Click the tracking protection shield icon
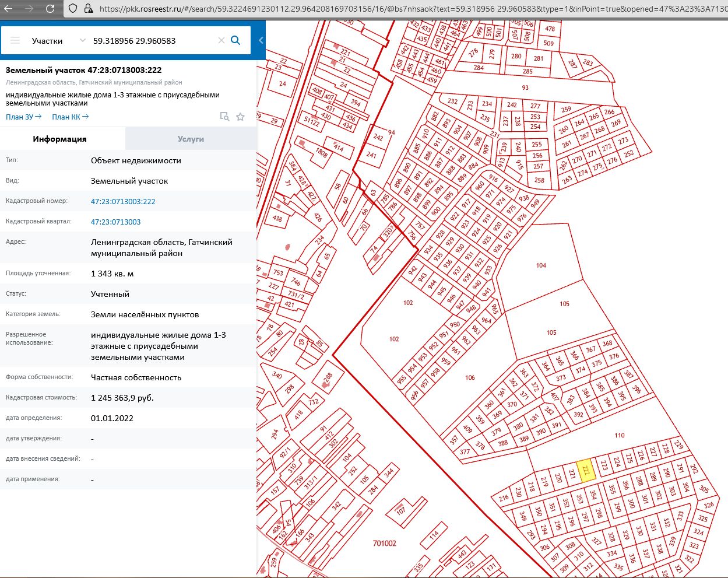Viewport: 728px width, 578px height. [73, 9]
